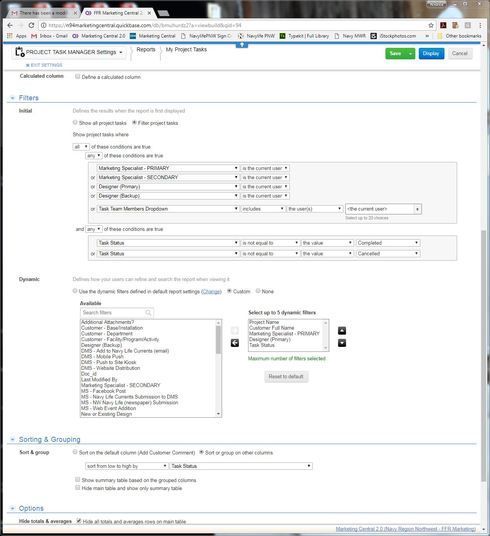Open the Completed value dropdown
Viewport: 490px width, 536px height.
[388, 243]
